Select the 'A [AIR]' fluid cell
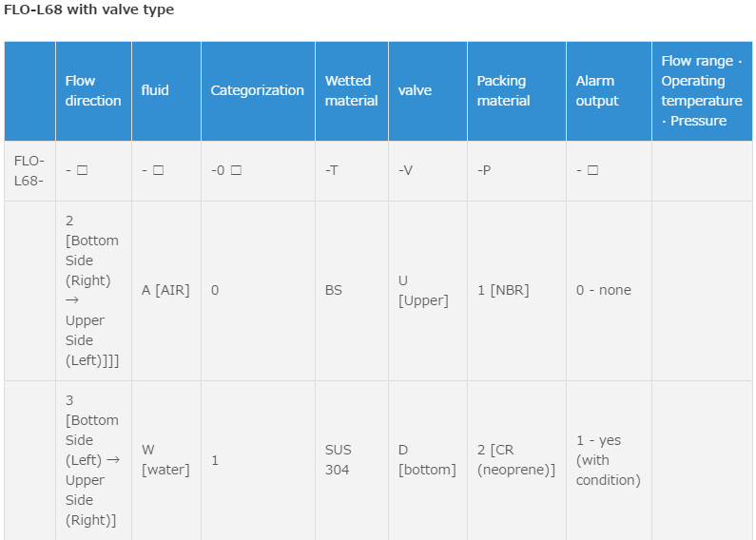This screenshot has height=540, width=756. [x=165, y=290]
